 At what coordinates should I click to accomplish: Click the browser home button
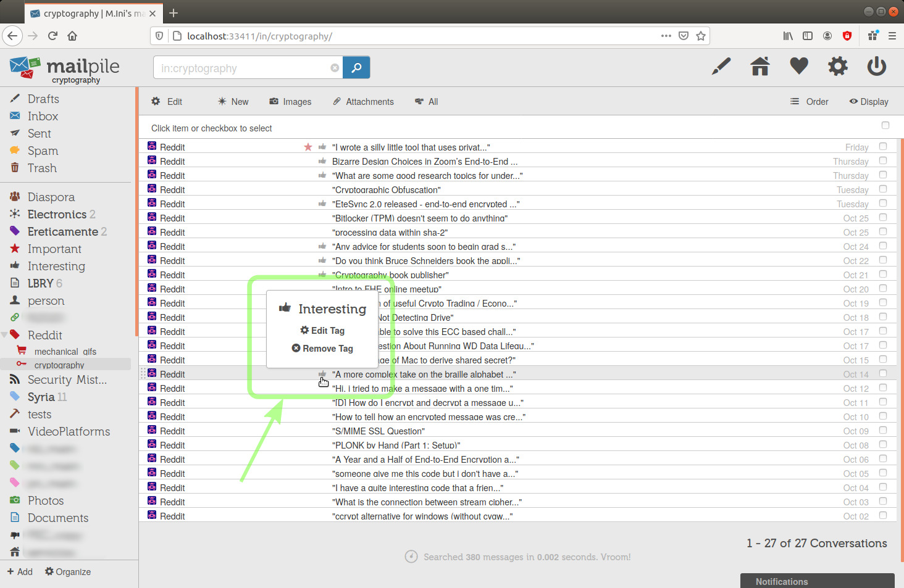coord(72,36)
